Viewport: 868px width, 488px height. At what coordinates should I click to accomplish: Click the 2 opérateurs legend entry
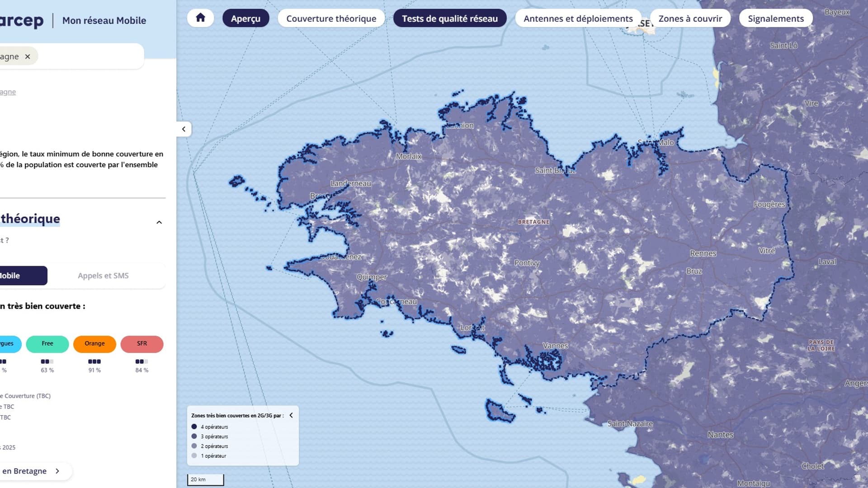pos(210,446)
